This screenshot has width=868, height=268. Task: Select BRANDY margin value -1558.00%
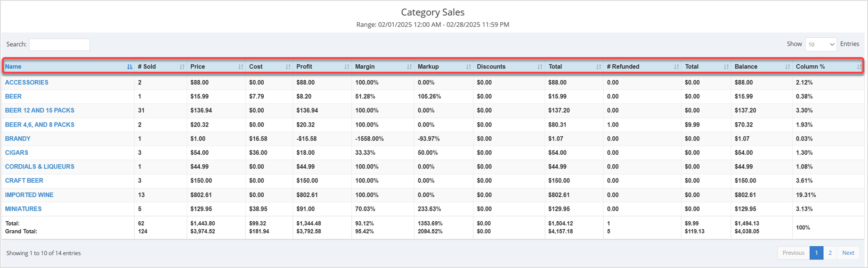(369, 139)
